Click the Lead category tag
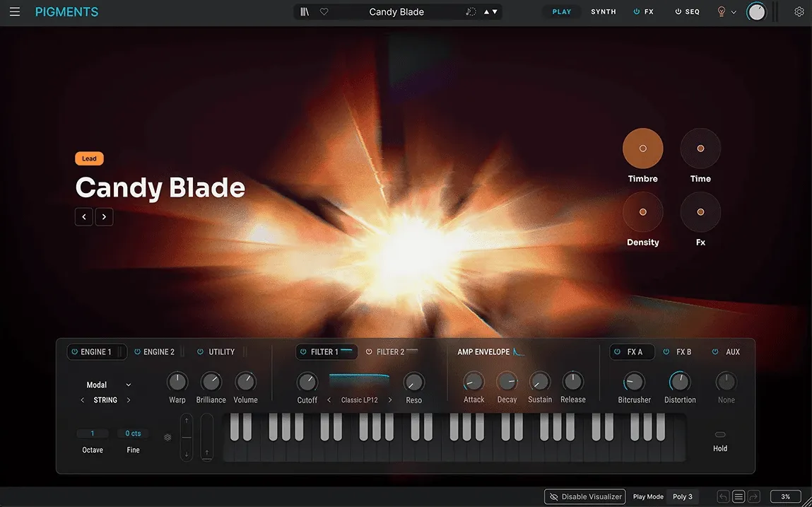Screen dimensions: 812x507 point(89,158)
